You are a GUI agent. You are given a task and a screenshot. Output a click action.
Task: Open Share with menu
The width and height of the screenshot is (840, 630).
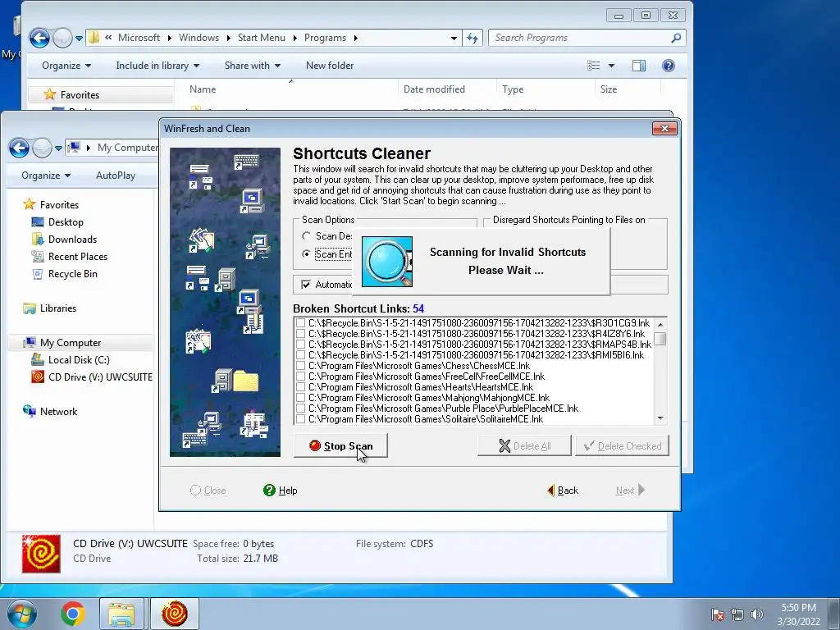click(253, 66)
